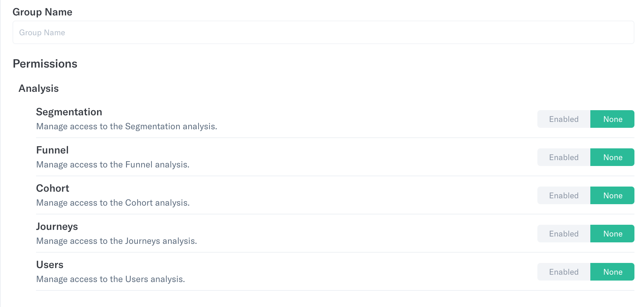
Task: Click the Journeys permission title
Action: point(57,227)
